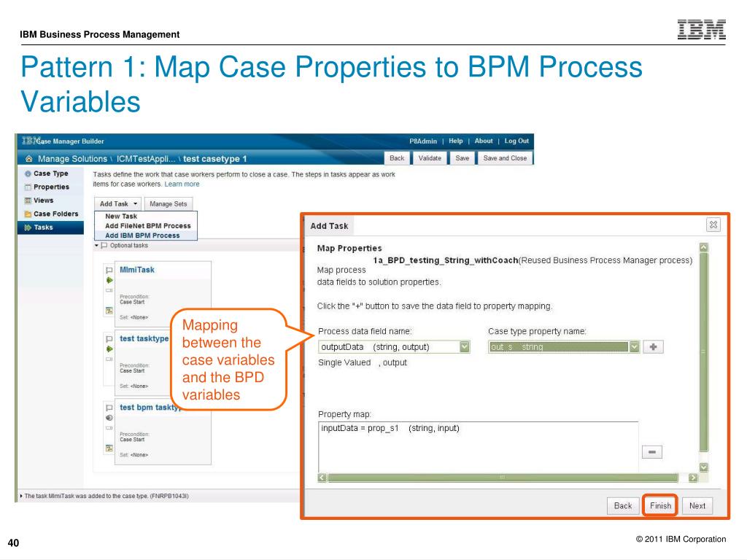Viewport: 747px width, 560px height.
Task: Open the test tasktype task title
Action: point(144,338)
